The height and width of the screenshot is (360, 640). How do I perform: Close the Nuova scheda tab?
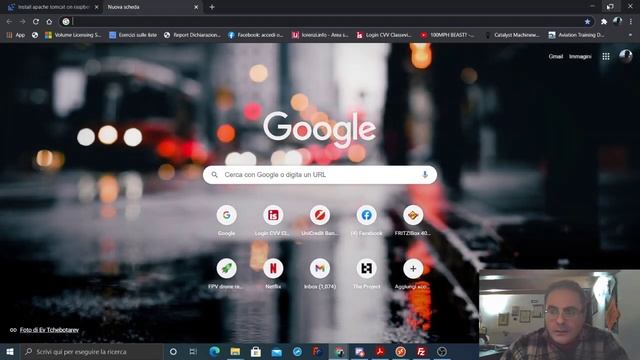(196, 7)
